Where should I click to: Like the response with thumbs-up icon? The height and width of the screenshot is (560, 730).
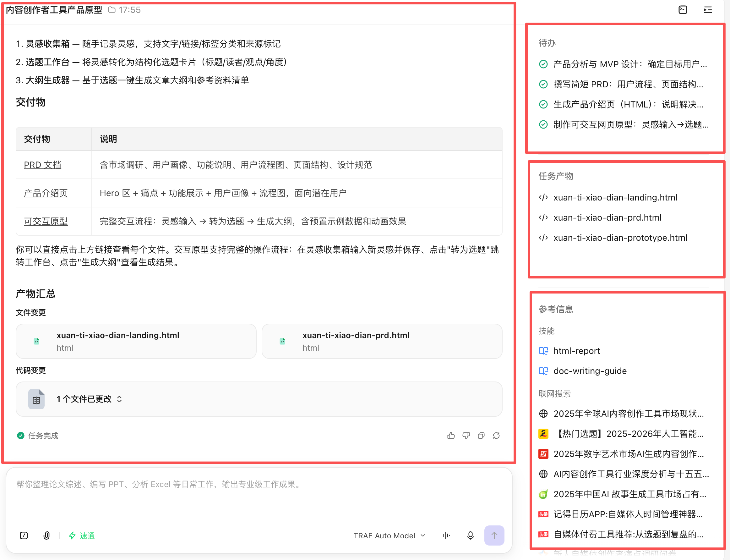451,436
